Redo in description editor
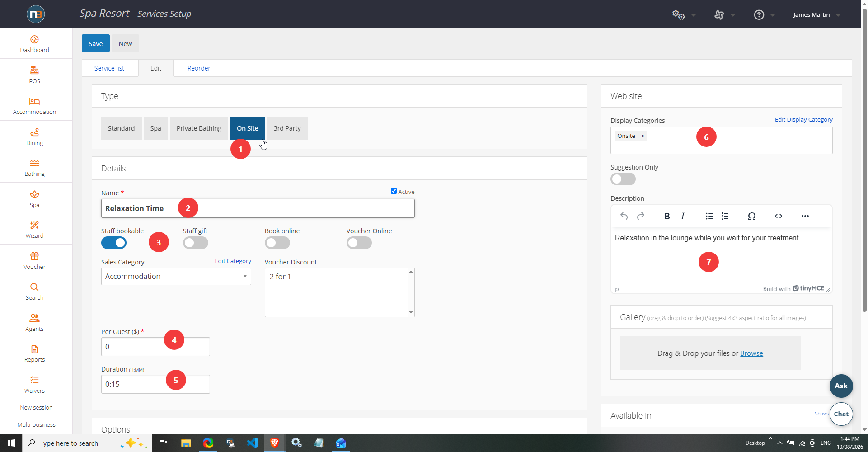Image resolution: width=868 pixels, height=452 pixels. [641, 216]
